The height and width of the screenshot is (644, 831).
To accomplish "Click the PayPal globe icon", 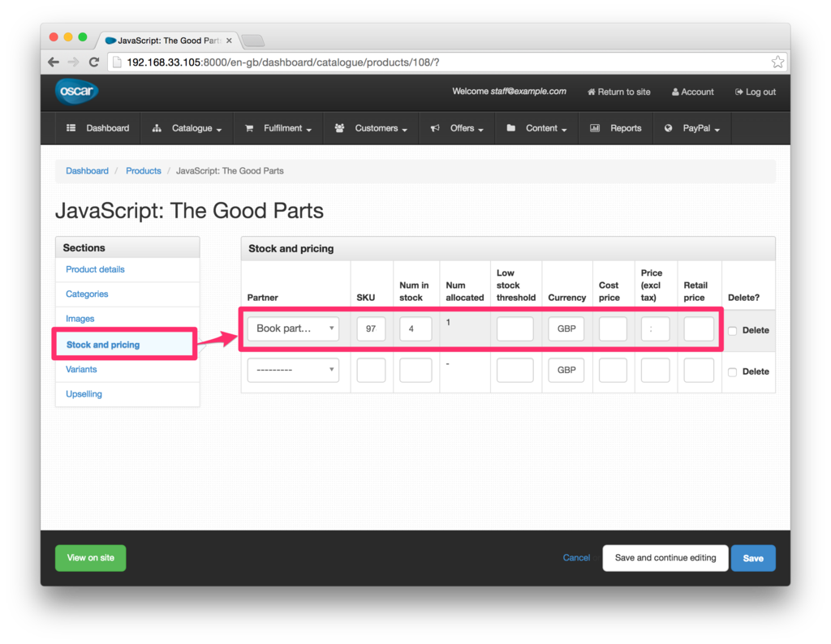I will [x=669, y=127].
